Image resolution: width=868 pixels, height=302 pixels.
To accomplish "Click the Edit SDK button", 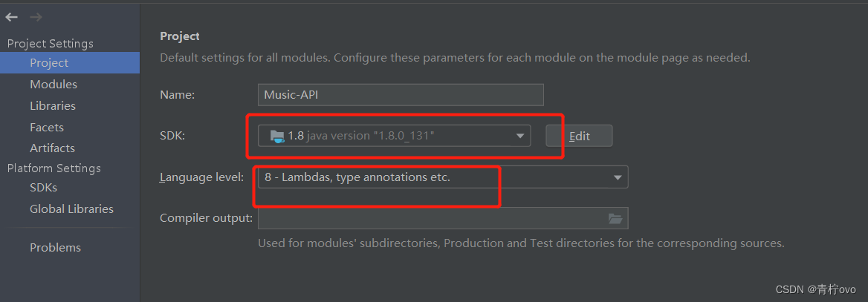I will tap(579, 136).
